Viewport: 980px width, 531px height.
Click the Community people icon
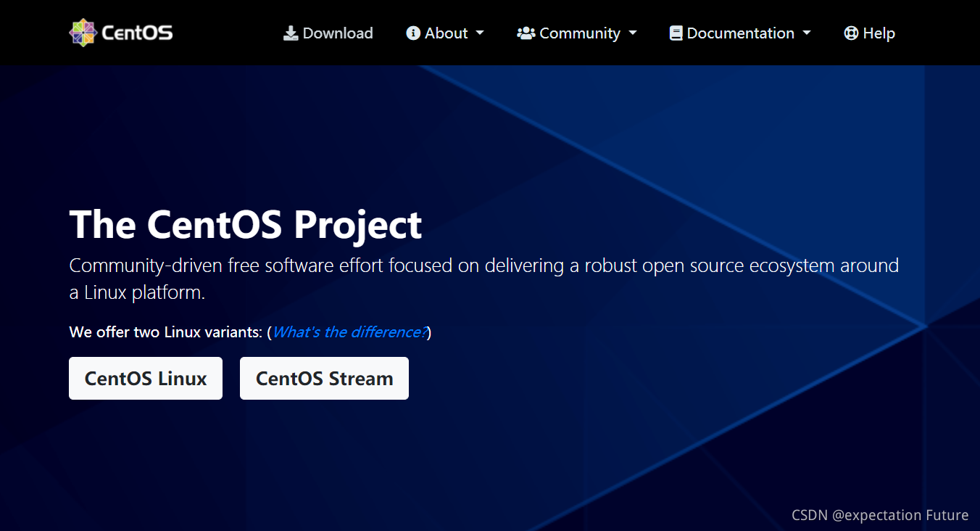(x=526, y=33)
